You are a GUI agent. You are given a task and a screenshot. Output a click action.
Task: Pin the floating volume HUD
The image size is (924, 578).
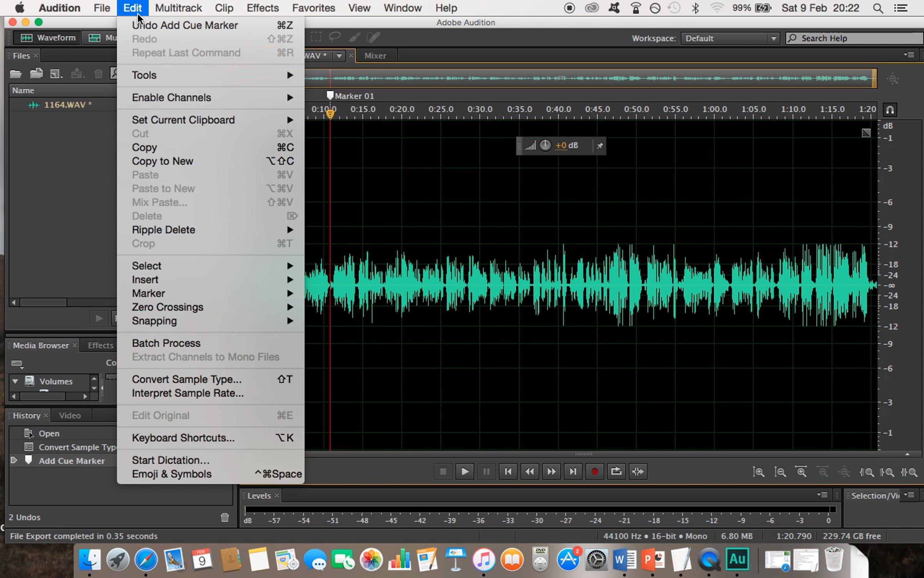pos(599,146)
